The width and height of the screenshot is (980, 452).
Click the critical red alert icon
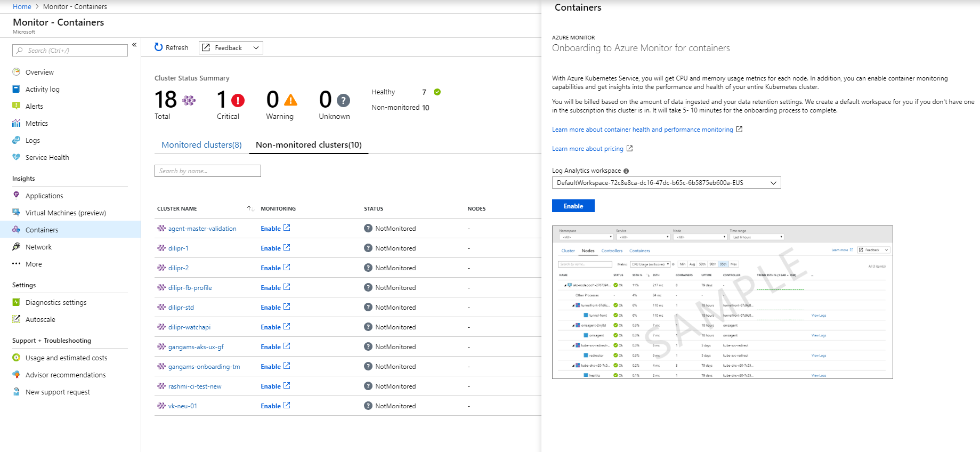pos(238,100)
